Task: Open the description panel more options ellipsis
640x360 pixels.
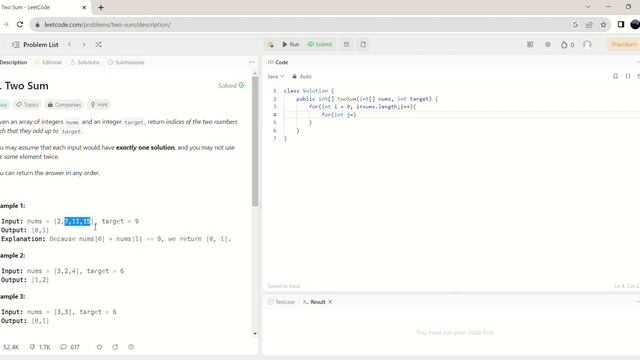Action: [x=251, y=62]
